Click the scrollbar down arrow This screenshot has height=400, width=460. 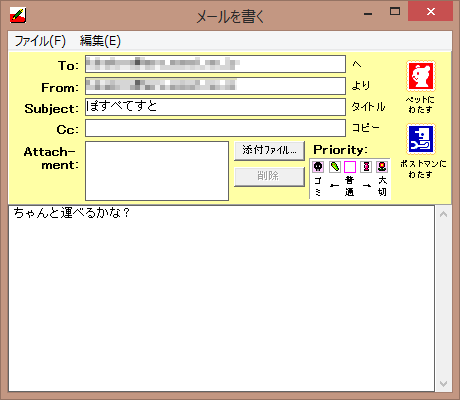coord(443,384)
